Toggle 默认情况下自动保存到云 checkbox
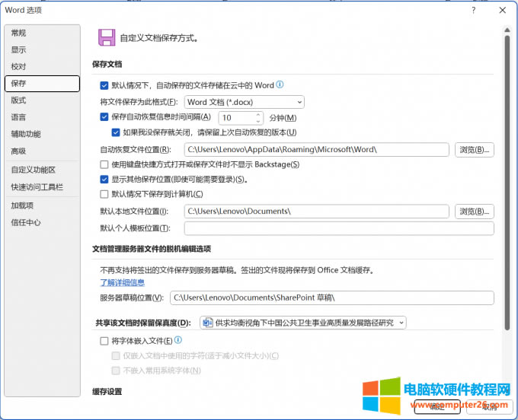 (x=104, y=86)
